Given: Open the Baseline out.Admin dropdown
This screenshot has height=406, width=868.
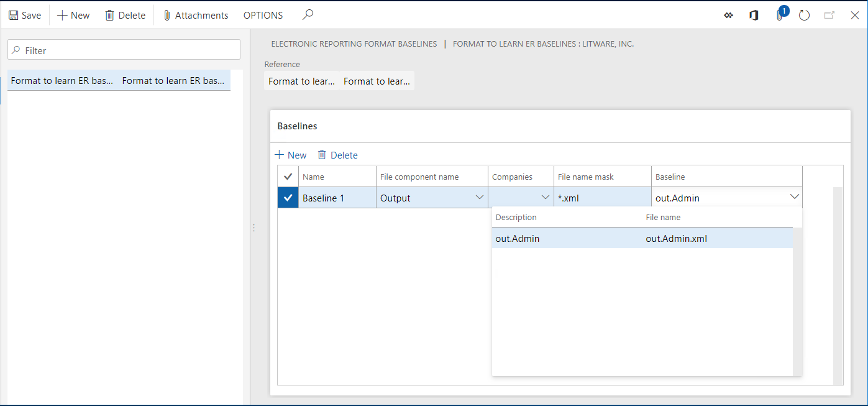Looking at the screenshot, I should 795,196.
